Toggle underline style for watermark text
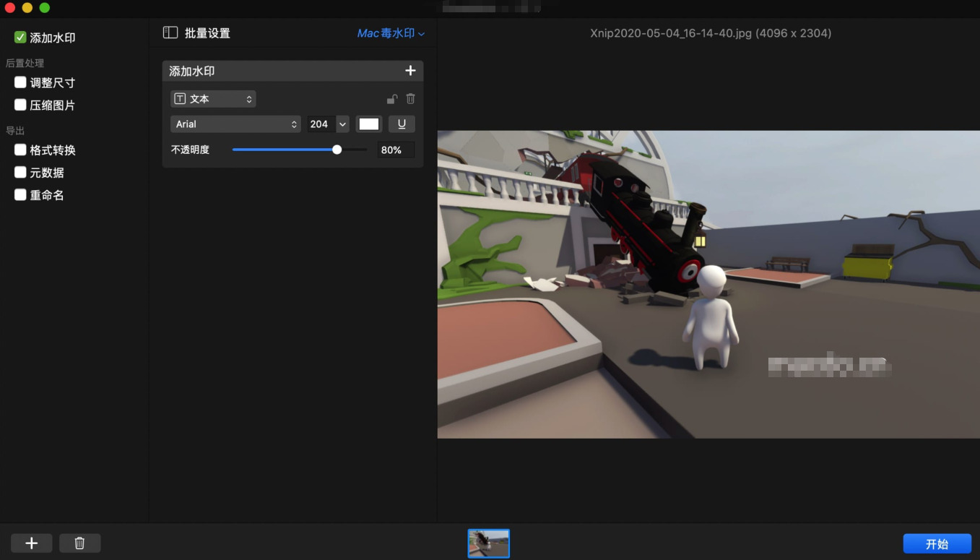 402,124
